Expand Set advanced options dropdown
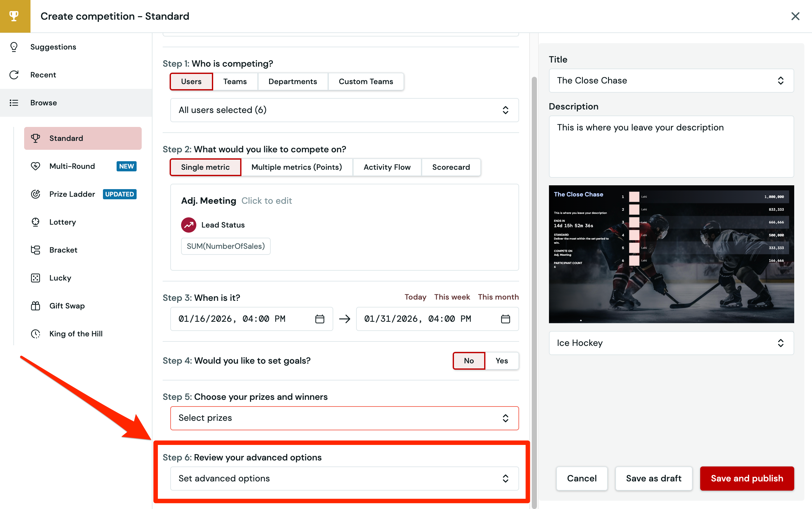The width and height of the screenshot is (812, 509). tap(344, 478)
